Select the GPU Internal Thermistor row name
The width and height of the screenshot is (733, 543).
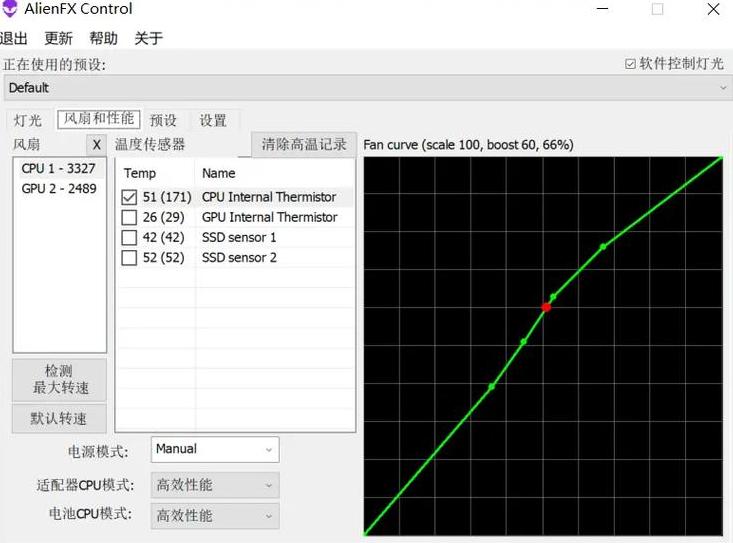(270, 217)
